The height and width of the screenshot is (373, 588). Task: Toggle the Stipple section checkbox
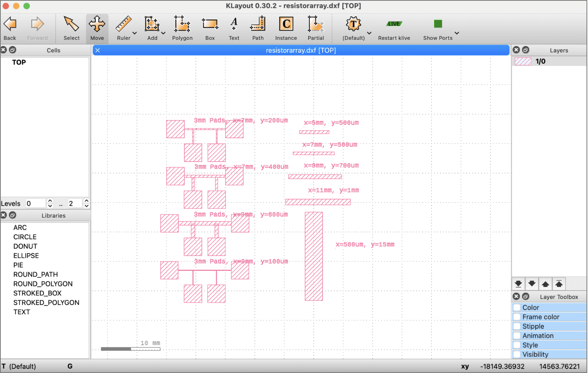click(517, 326)
